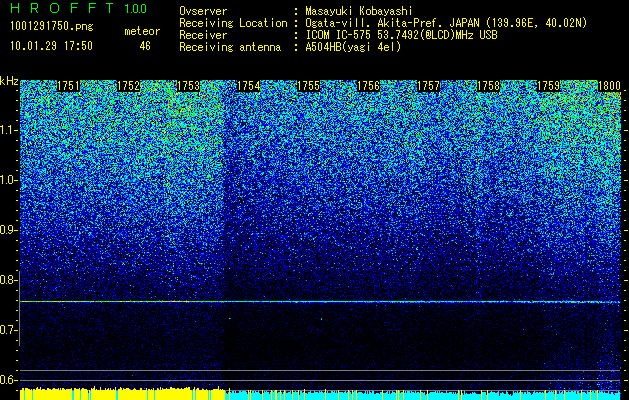Click A504HB(yagi 4el) antenna text
Image resolution: width=629 pixels, height=400 pixels.
pos(353,47)
